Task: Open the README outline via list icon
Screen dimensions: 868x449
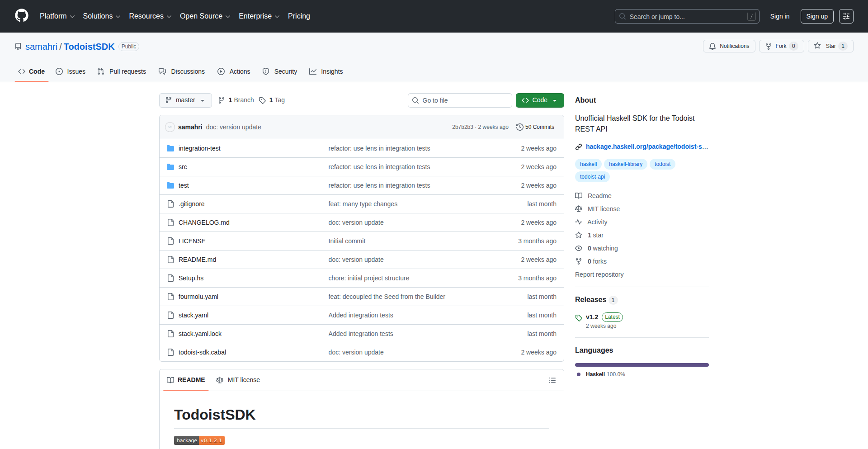Action: [x=552, y=380]
